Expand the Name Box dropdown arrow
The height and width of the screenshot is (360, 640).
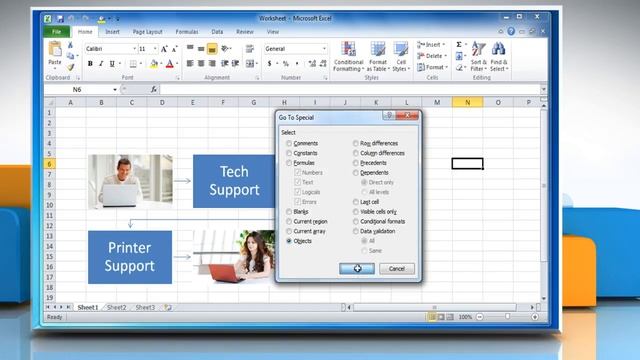tap(115, 89)
